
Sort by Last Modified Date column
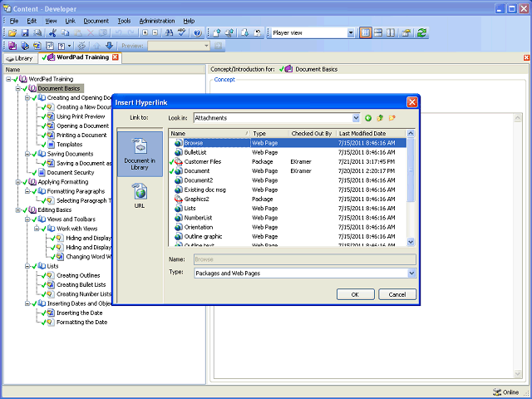tap(362, 133)
